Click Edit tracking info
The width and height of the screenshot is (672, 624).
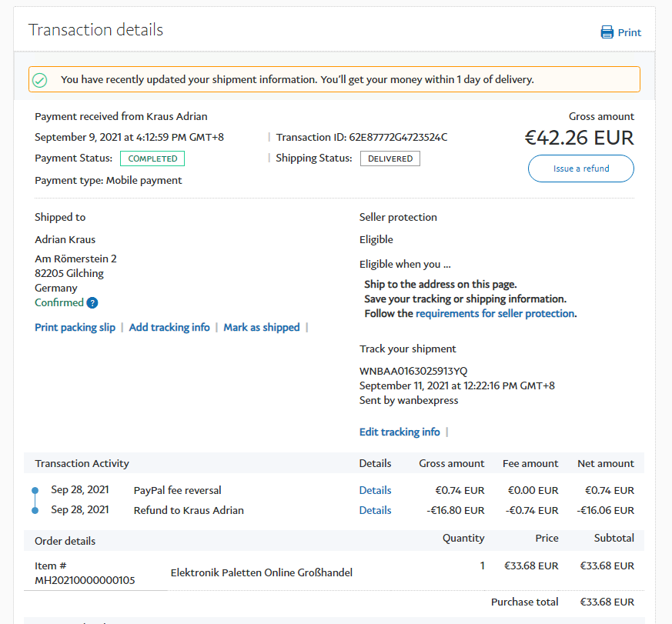(x=400, y=432)
